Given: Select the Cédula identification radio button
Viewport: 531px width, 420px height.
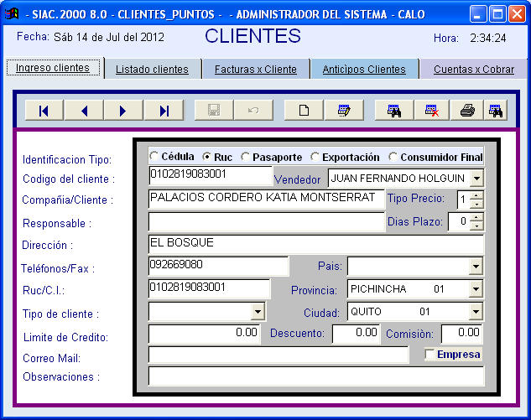Looking at the screenshot, I should [154, 157].
